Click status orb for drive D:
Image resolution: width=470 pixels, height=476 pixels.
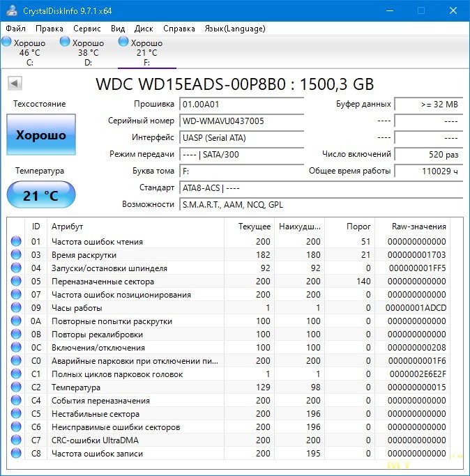[x=66, y=43]
